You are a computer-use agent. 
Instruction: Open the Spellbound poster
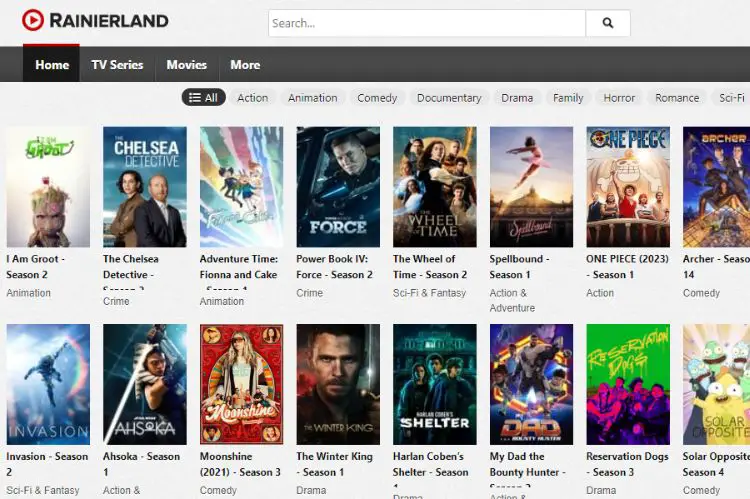(x=531, y=187)
